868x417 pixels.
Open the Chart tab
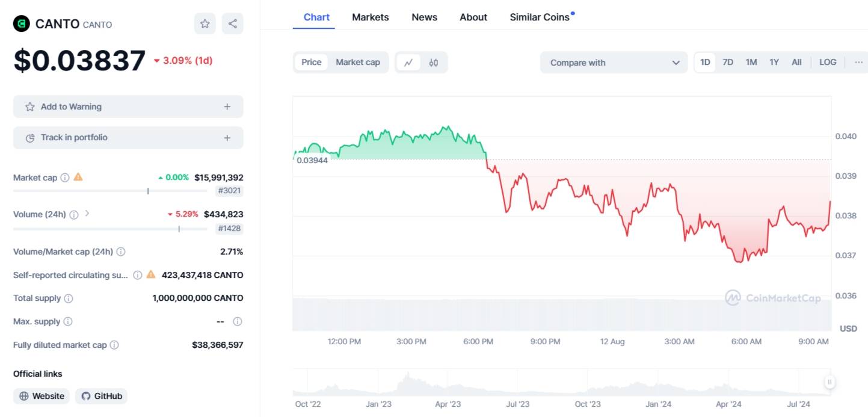tap(316, 17)
